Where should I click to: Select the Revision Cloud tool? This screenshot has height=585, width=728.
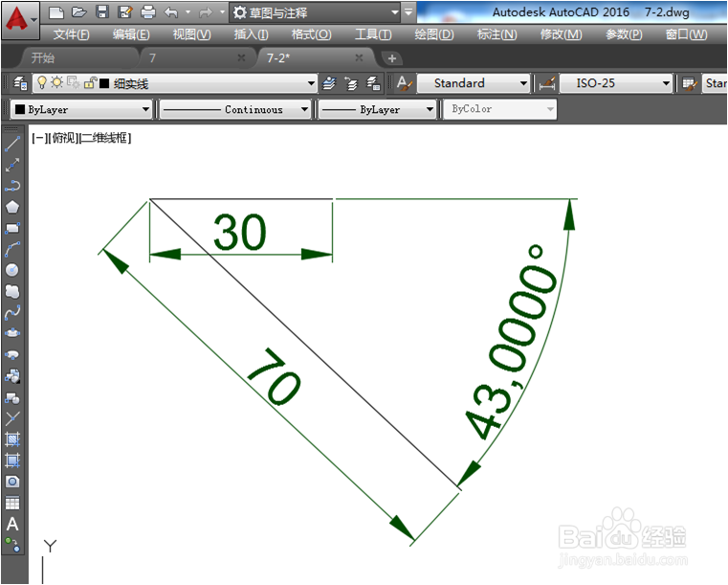pyautogui.click(x=12, y=291)
